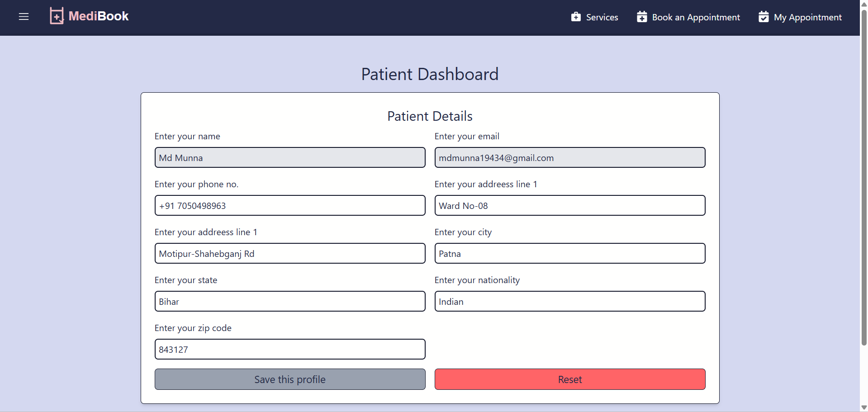868x412 pixels.
Task: Select the phone number input field
Action: point(289,205)
